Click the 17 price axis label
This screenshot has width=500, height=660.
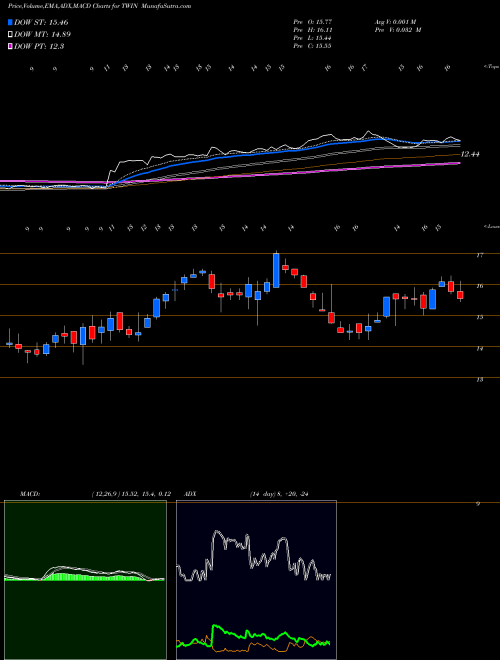tap(479, 255)
